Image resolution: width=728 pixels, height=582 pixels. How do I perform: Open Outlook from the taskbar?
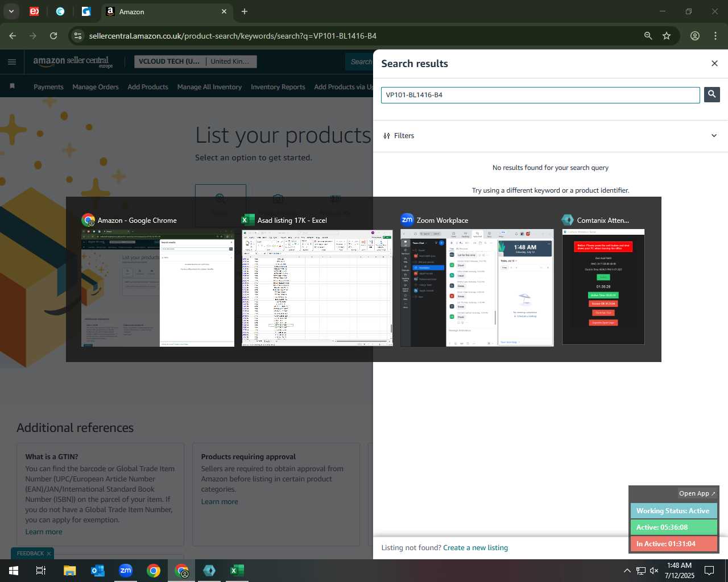(98, 571)
